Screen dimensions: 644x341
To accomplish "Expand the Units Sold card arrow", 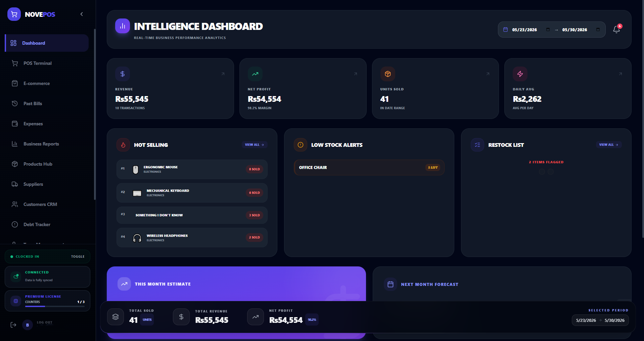I will coord(488,74).
